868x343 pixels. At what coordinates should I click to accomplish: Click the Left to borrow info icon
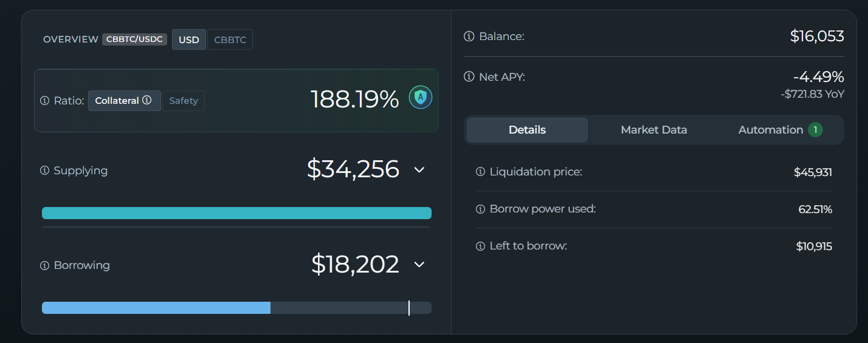[480, 246]
